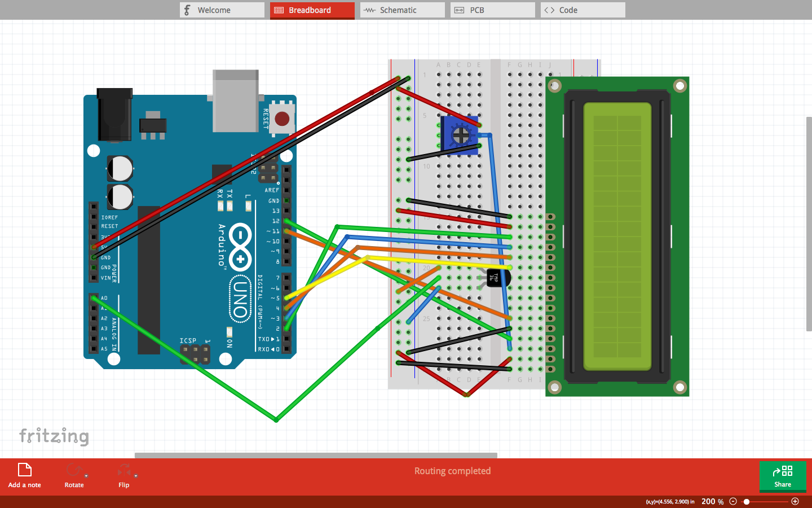
Task: Click the zoom slider handle
Action: click(747, 501)
